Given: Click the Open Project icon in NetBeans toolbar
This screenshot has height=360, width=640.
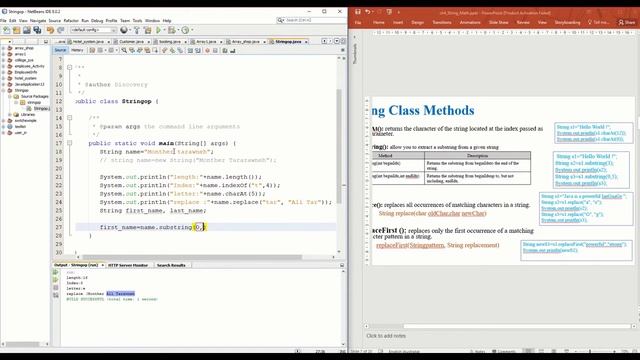Looking at the screenshot, I should pyautogui.click(x=27, y=30).
